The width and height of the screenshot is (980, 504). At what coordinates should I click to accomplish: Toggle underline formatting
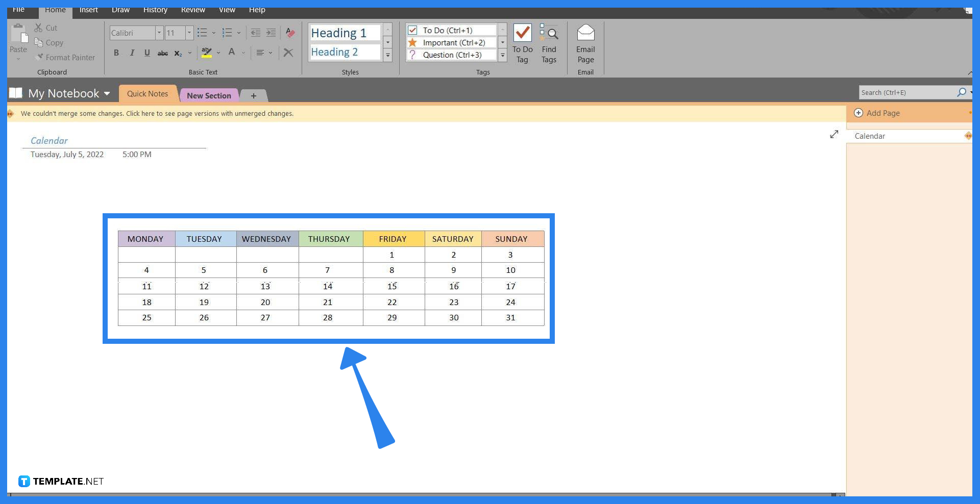point(147,53)
